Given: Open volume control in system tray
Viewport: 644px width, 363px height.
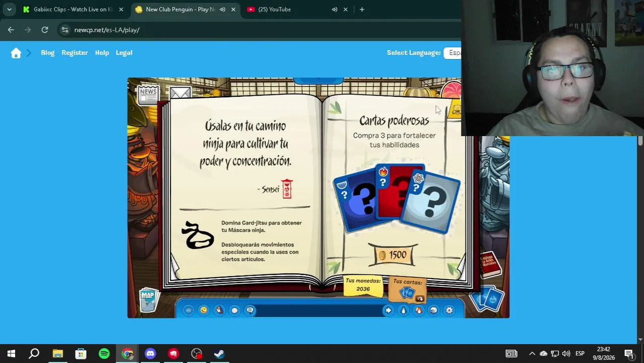Looking at the screenshot, I should click(x=566, y=353).
